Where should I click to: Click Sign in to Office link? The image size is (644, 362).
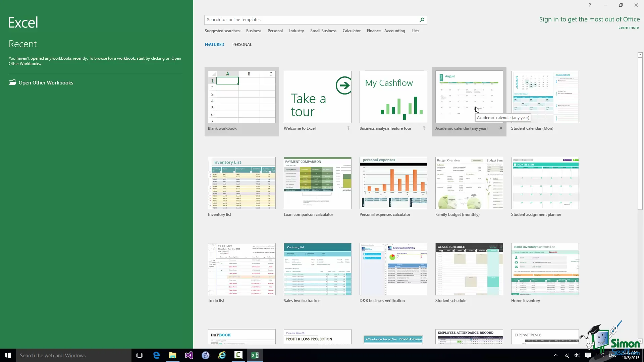589,19
